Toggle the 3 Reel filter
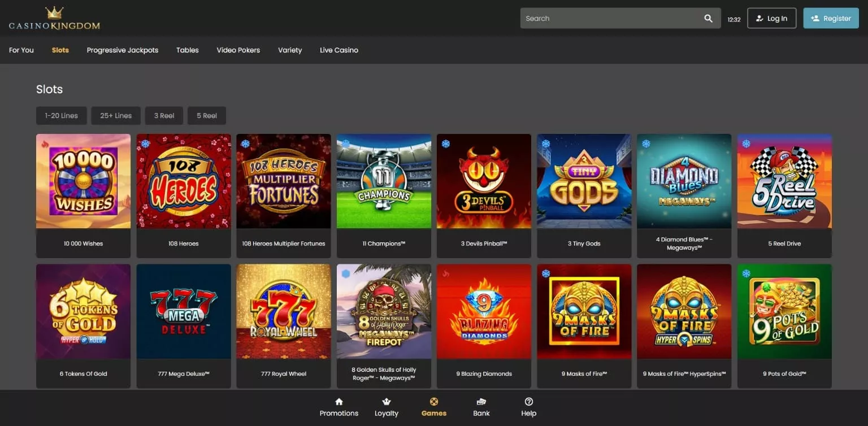 [x=164, y=116]
